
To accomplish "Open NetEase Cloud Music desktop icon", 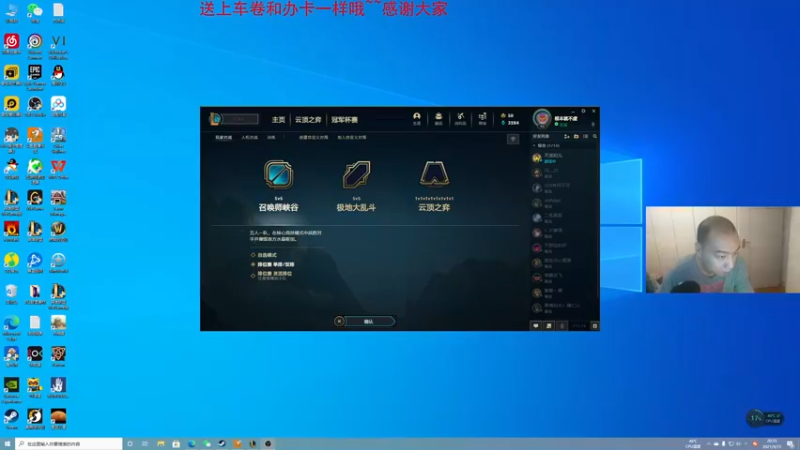I will point(11,44).
